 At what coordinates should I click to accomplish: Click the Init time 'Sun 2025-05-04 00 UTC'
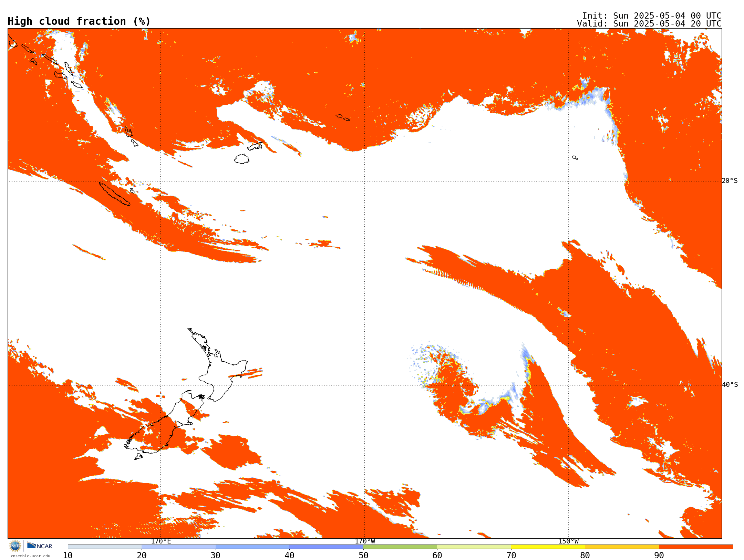pos(667,16)
